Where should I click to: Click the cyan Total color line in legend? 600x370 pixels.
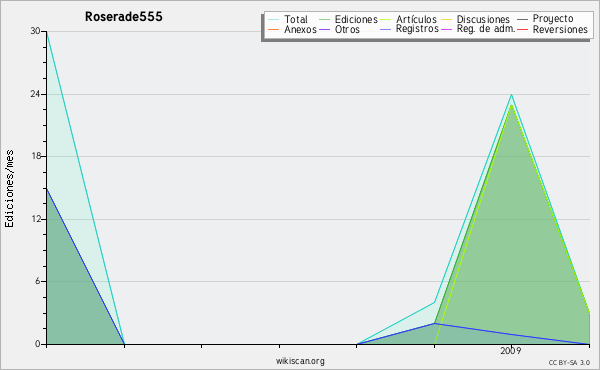coord(273,20)
